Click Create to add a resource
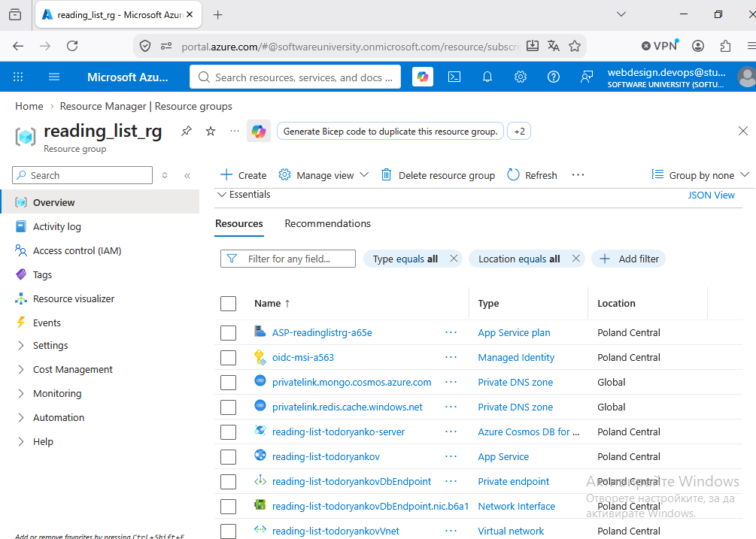This screenshot has height=539, width=756. click(x=243, y=175)
